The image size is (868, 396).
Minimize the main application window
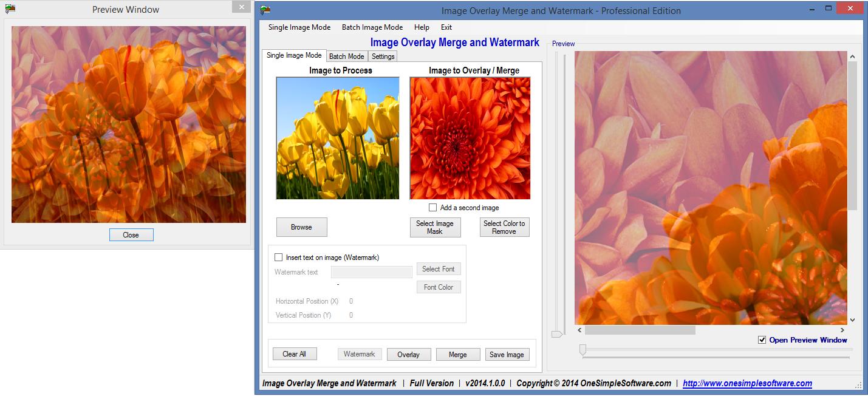[812, 9]
